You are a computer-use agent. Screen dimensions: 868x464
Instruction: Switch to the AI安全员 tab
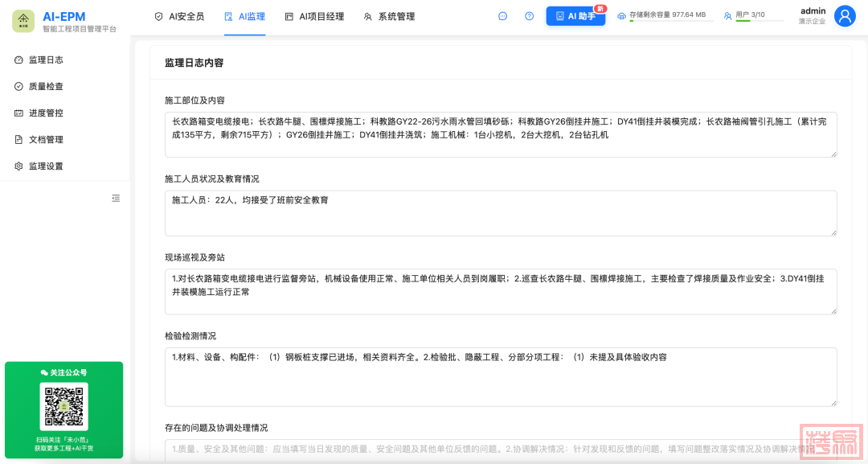179,16
